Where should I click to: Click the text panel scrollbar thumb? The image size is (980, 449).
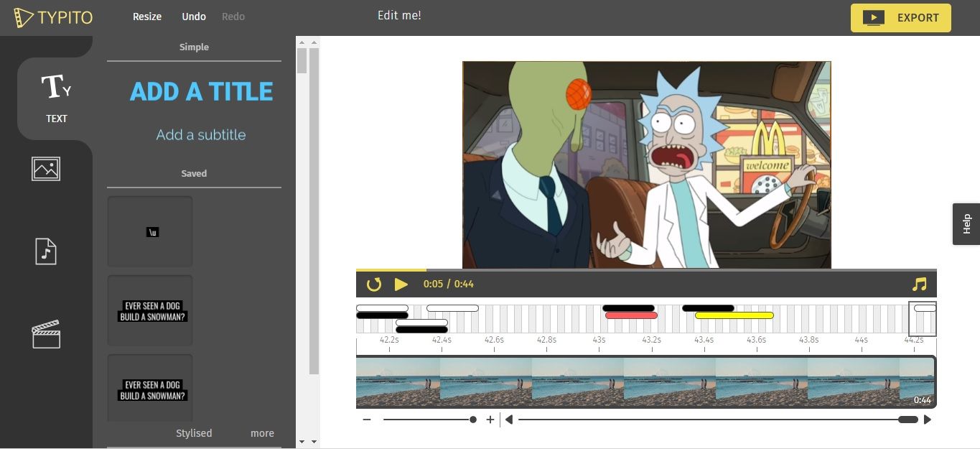[302, 61]
